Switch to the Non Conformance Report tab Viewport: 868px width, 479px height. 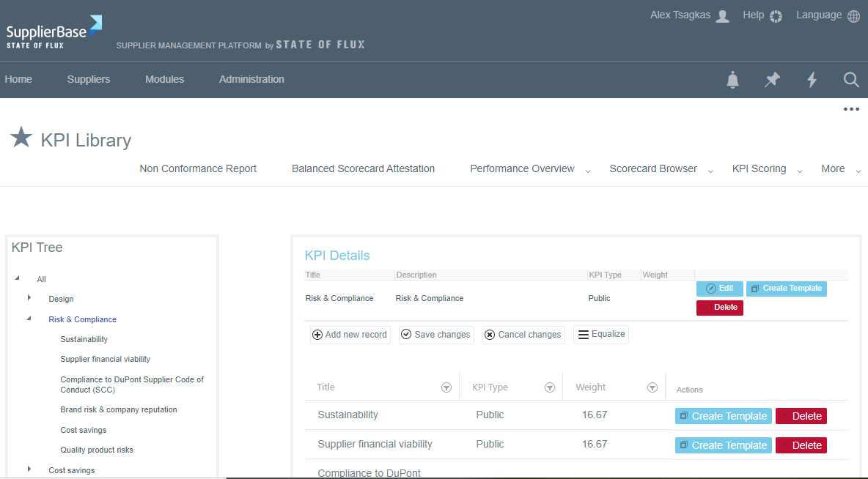coord(198,168)
